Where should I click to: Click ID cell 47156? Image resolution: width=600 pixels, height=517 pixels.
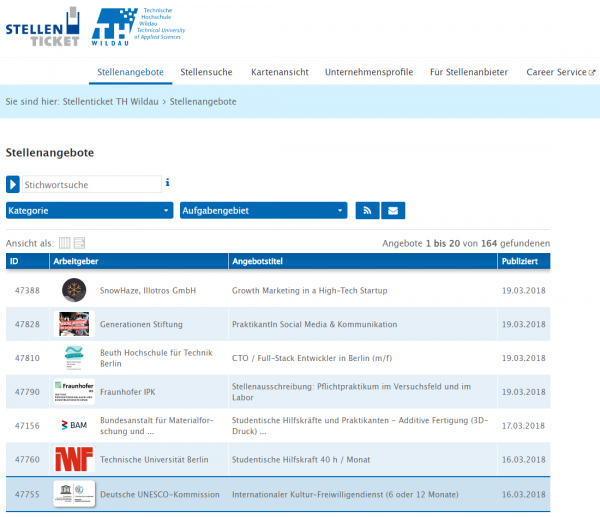27,426
